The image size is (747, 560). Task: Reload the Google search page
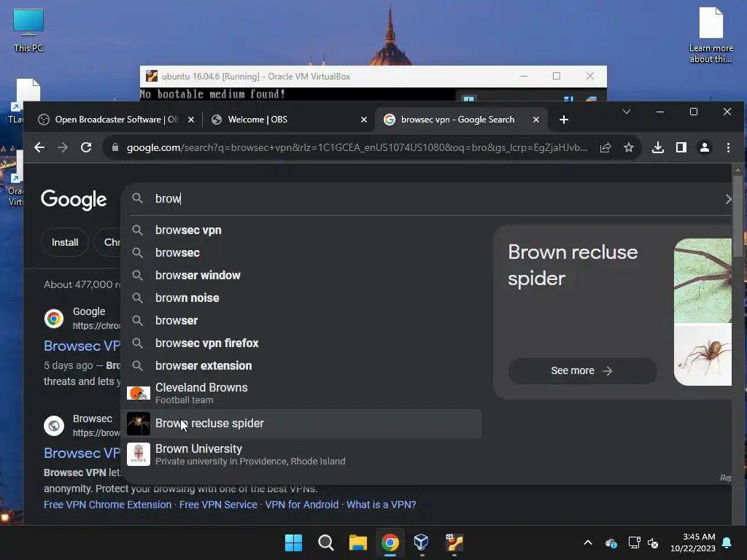click(x=86, y=147)
